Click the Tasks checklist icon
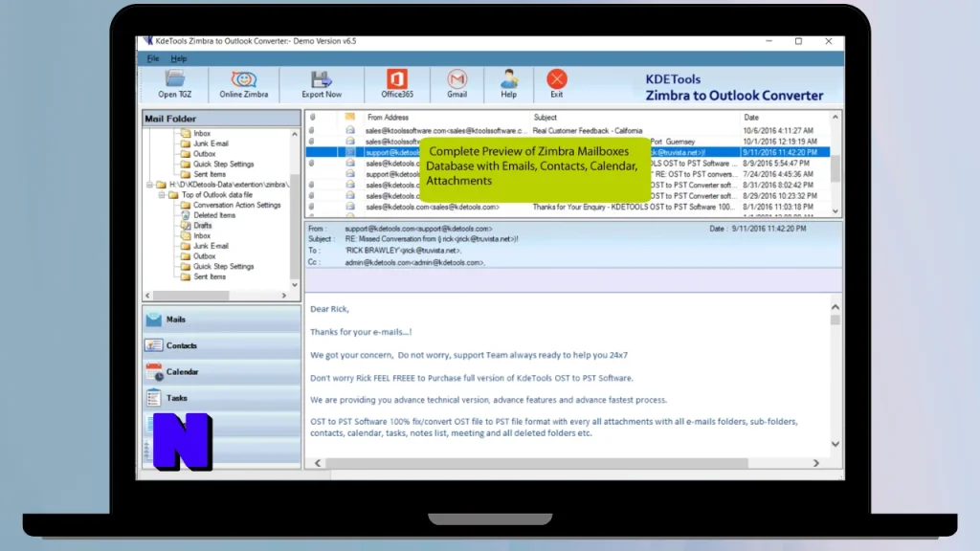980x551 pixels. click(x=153, y=398)
